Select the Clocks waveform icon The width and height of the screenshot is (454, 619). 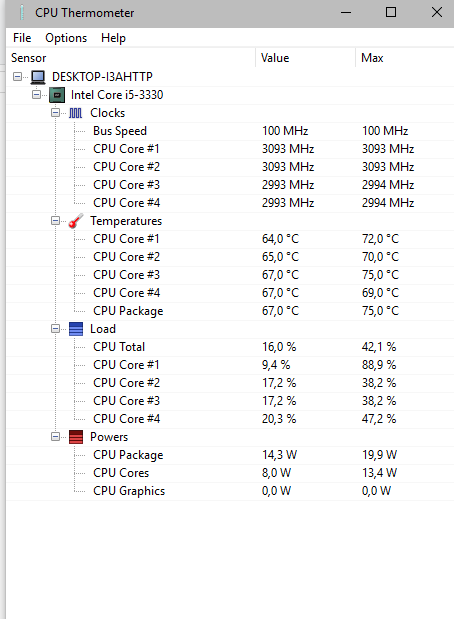[75, 113]
